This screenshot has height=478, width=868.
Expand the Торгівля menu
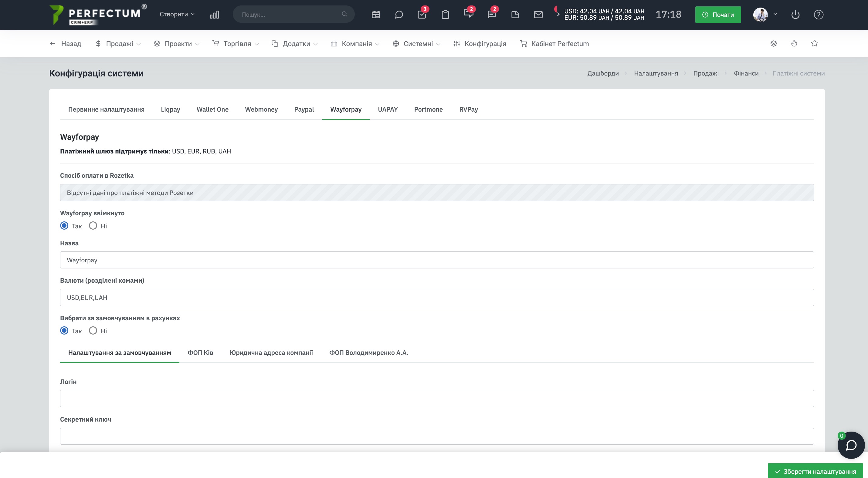point(236,44)
